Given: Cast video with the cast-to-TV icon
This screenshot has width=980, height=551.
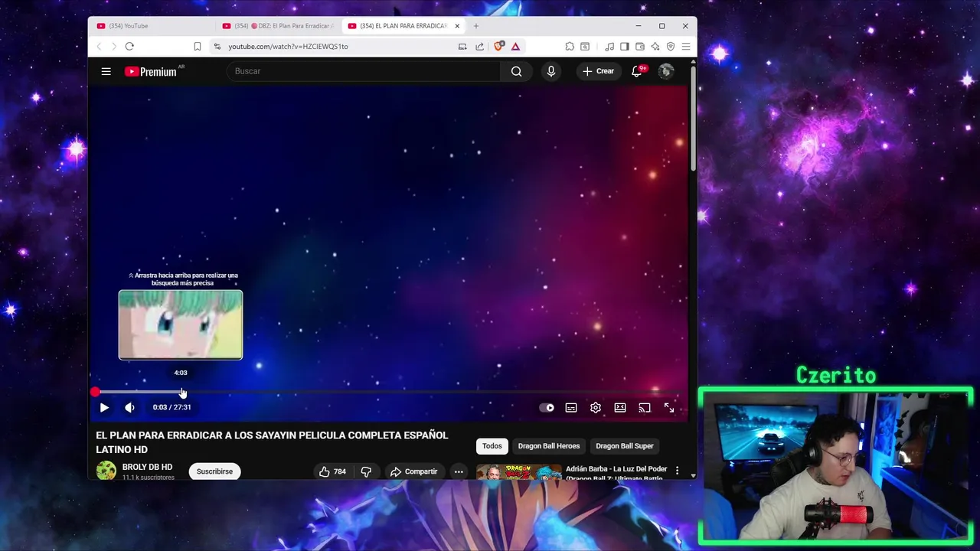Looking at the screenshot, I should pyautogui.click(x=645, y=408).
